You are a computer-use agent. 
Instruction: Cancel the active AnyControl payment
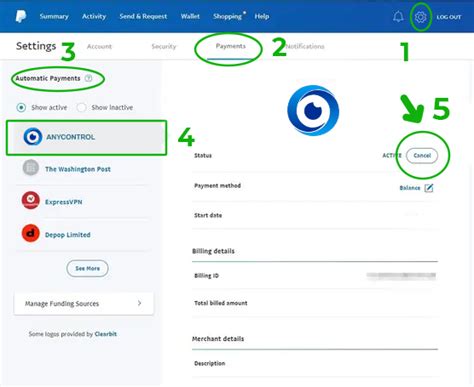422,155
